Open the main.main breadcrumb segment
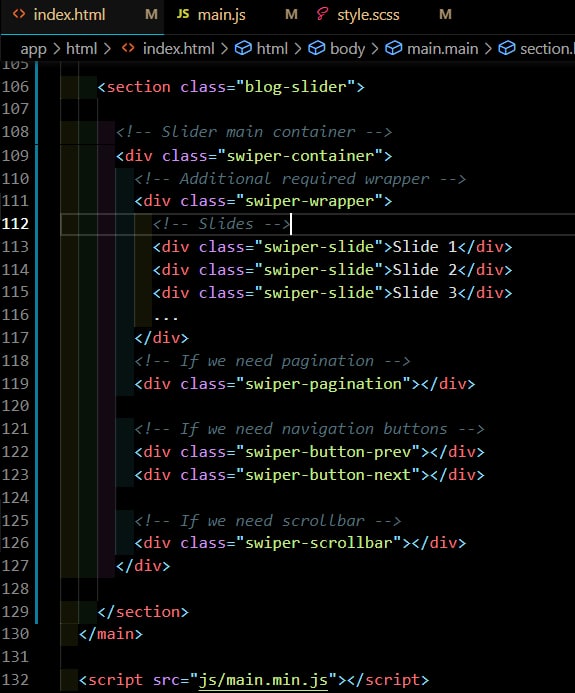This screenshot has height=693, width=575. 442,49
